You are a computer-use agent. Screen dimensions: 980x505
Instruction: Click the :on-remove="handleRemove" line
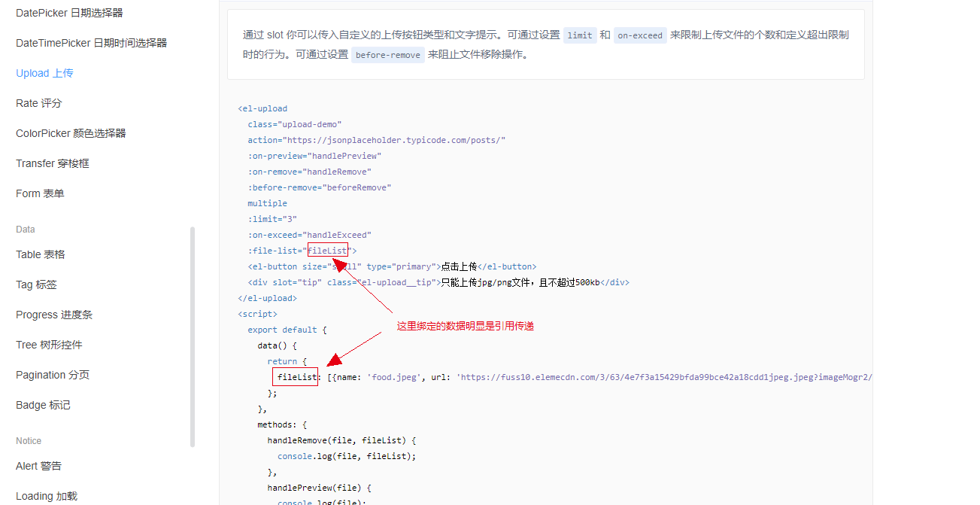[310, 172]
